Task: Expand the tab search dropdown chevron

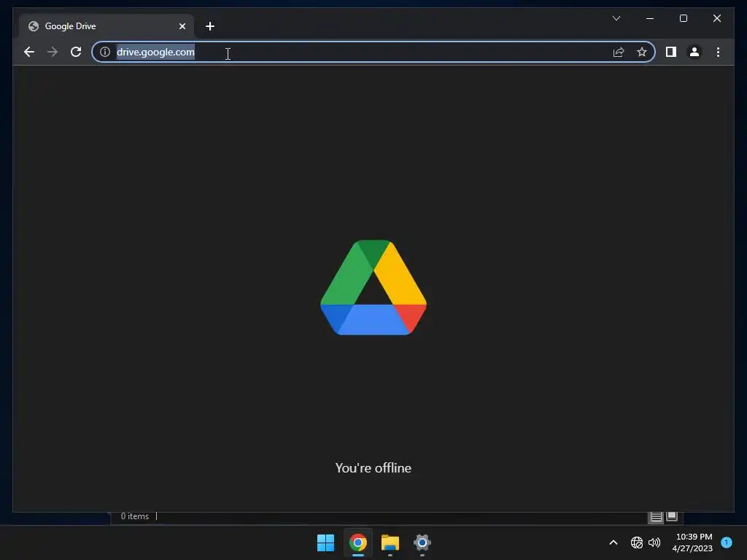Action: pyautogui.click(x=616, y=18)
